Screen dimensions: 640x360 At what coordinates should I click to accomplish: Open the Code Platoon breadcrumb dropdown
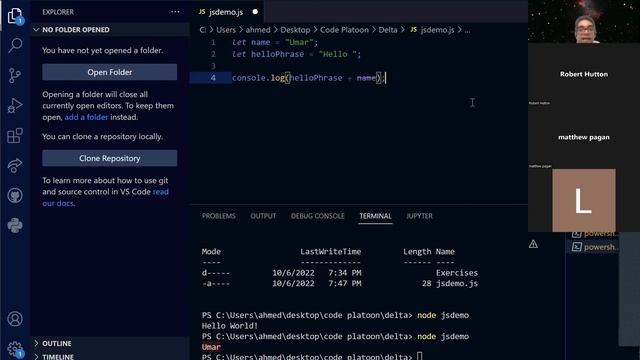[x=344, y=30]
